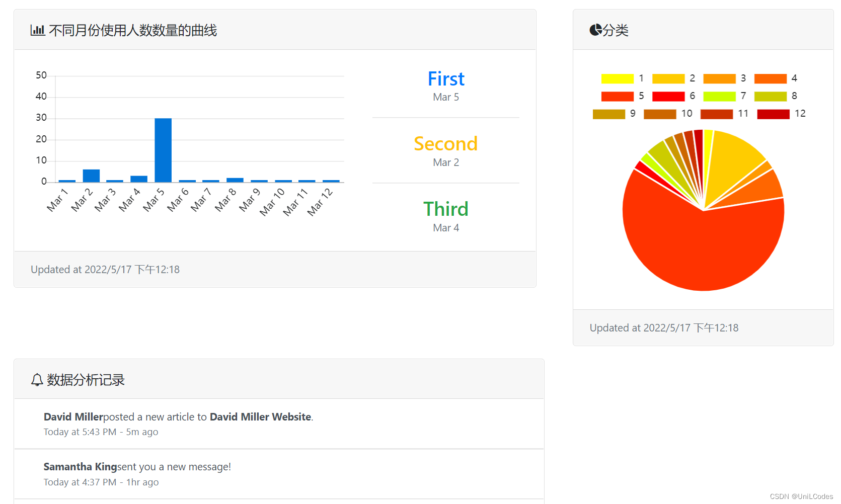Image resolution: width=841 pixels, height=504 pixels.
Task: Click the Third heading
Action: coord(446,209)
